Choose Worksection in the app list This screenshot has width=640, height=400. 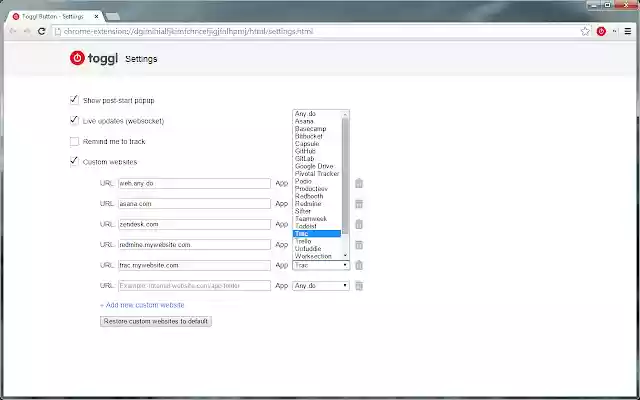tap(317, 256)
